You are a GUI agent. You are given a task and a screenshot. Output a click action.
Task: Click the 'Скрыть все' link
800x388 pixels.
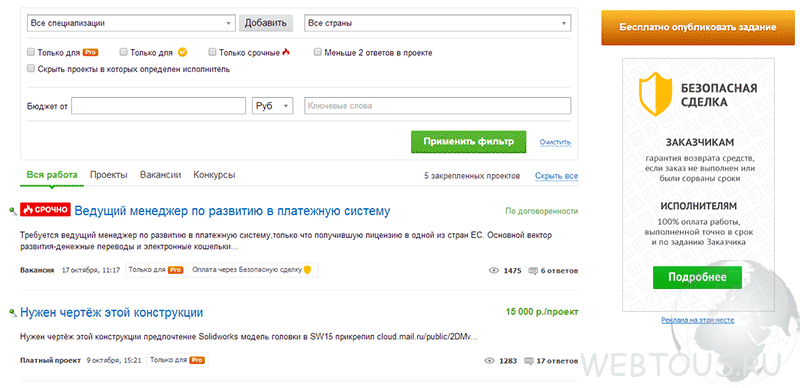(x=557, y=176)
